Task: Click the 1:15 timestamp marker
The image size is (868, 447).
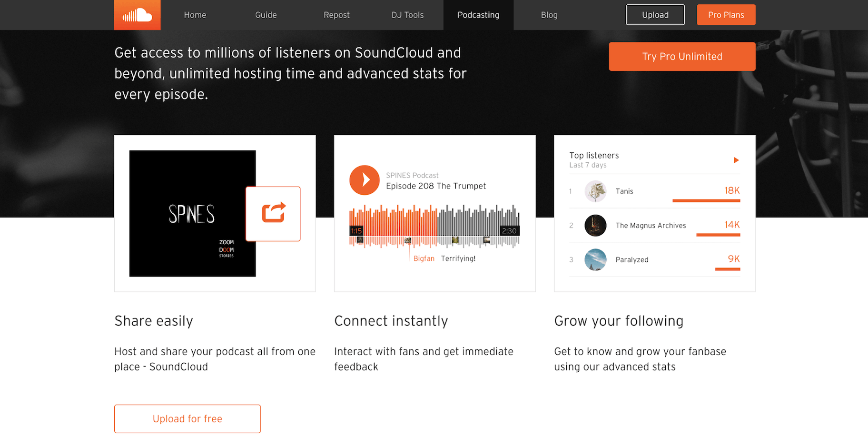Action: pos(357,230)
